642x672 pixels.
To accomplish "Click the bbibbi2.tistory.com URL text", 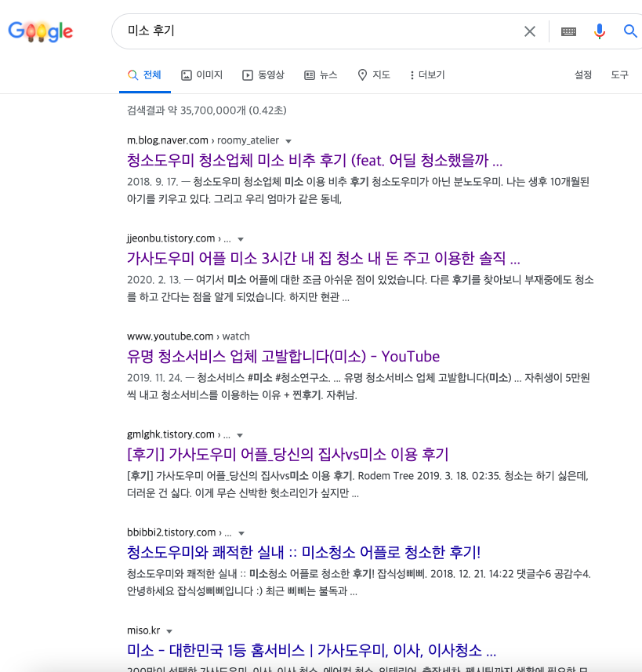I will [171, 532].
